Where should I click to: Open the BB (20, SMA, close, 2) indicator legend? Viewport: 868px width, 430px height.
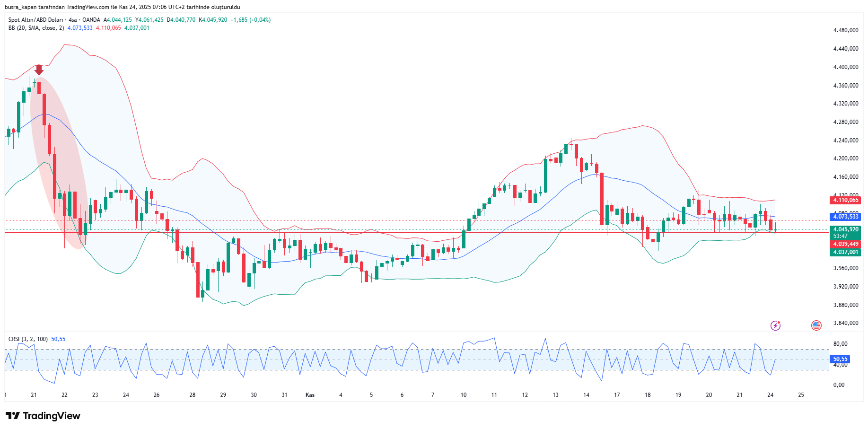coord(36,28)
